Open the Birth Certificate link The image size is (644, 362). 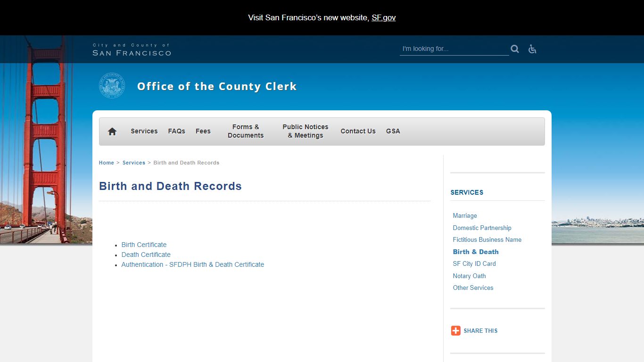coord(144,245)
